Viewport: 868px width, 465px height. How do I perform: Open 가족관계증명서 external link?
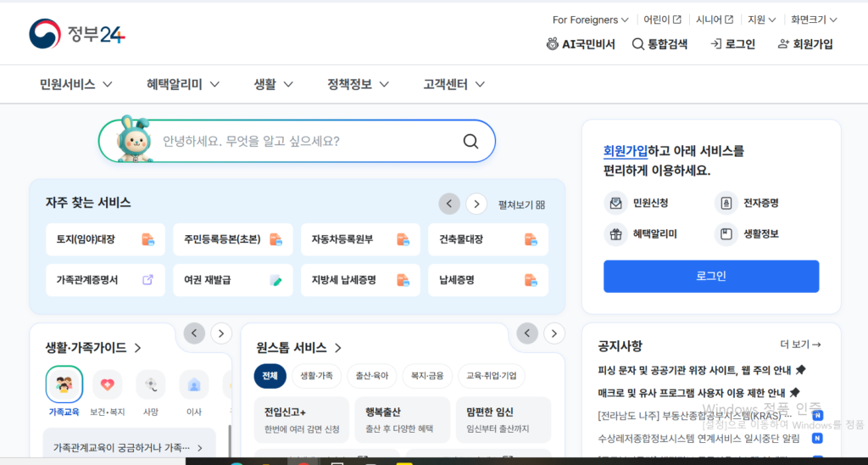(x=105, y=280)
